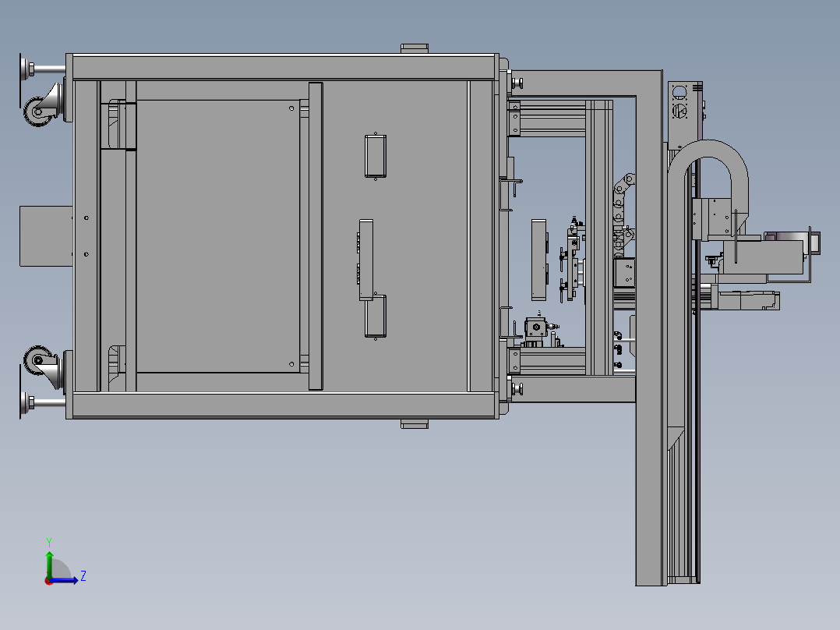Select the small standalone rectangular plate

539,260
